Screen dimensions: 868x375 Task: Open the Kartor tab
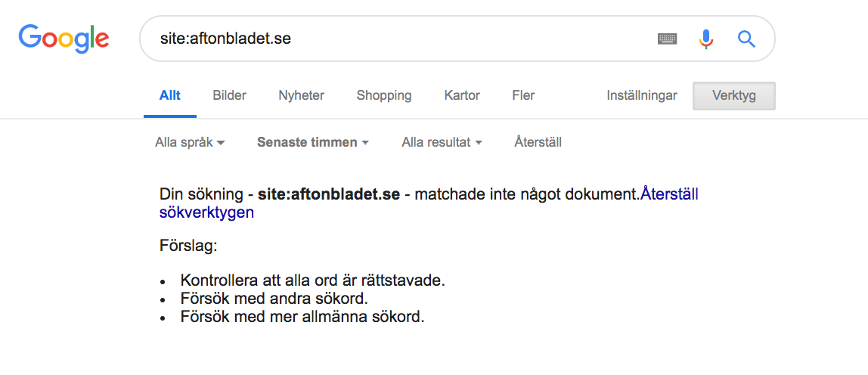click(x=462, y=95)
